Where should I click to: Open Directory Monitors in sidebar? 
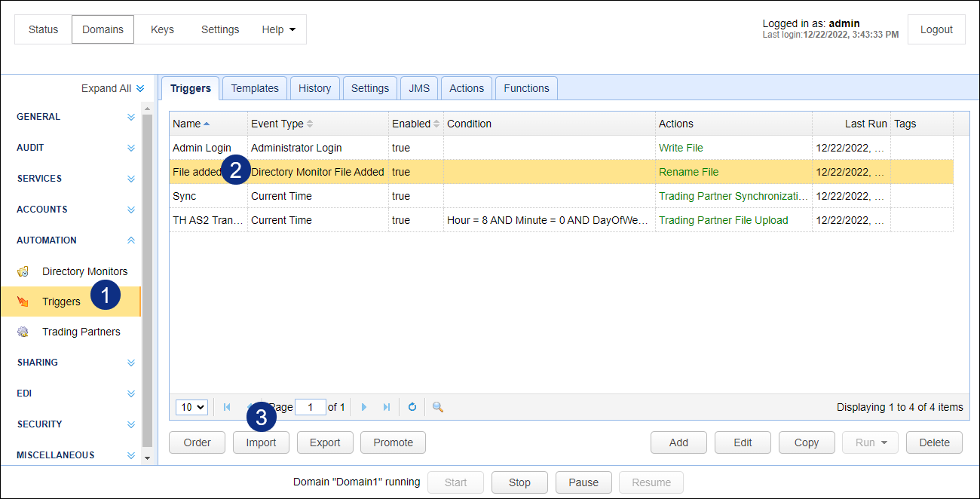click(71, 271)
